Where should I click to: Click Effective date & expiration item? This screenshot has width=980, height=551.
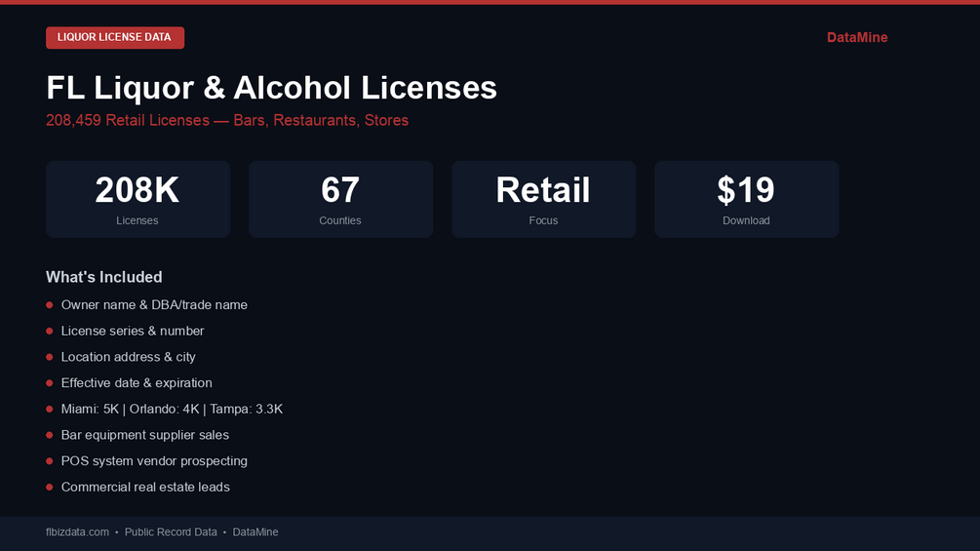coord(137,383)
